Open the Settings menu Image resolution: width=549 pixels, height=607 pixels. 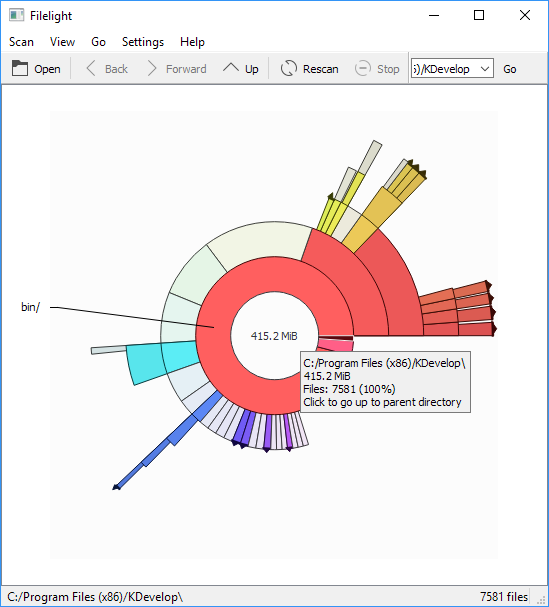(143, 42)
